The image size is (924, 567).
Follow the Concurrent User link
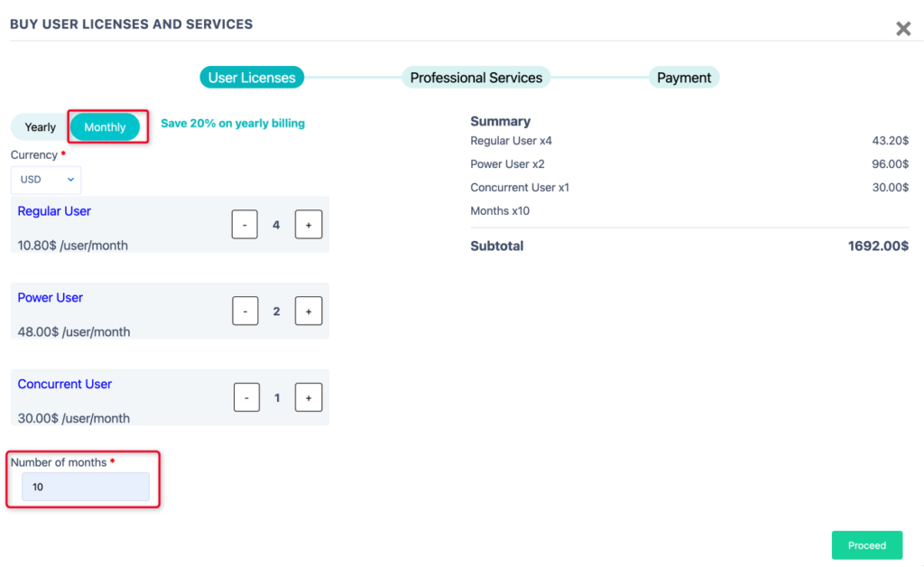click(x=65, y=385)
